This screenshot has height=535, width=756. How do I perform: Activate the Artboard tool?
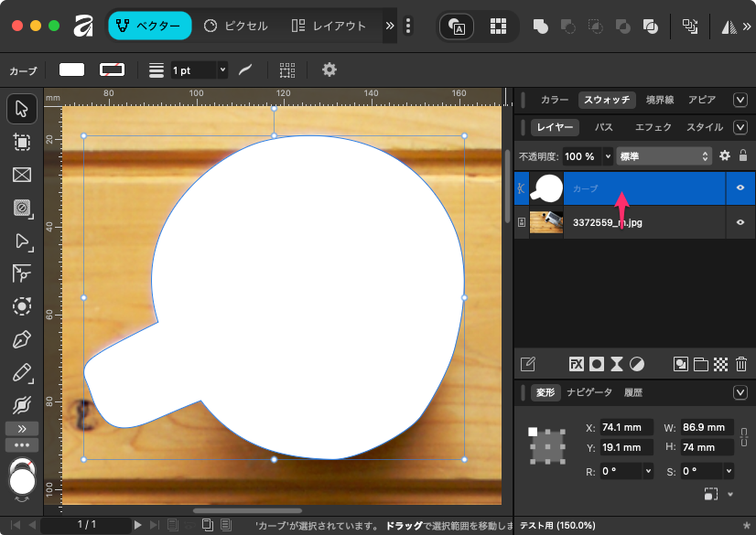(22, 142)
